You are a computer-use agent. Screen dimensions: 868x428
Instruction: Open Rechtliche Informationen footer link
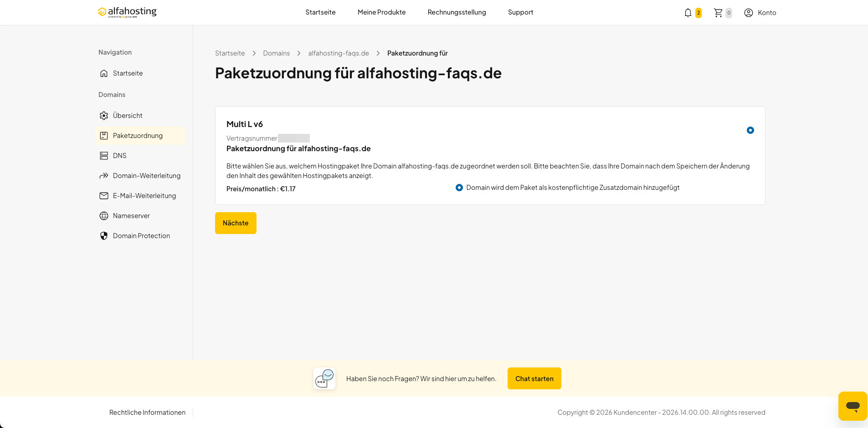(147, 413)
